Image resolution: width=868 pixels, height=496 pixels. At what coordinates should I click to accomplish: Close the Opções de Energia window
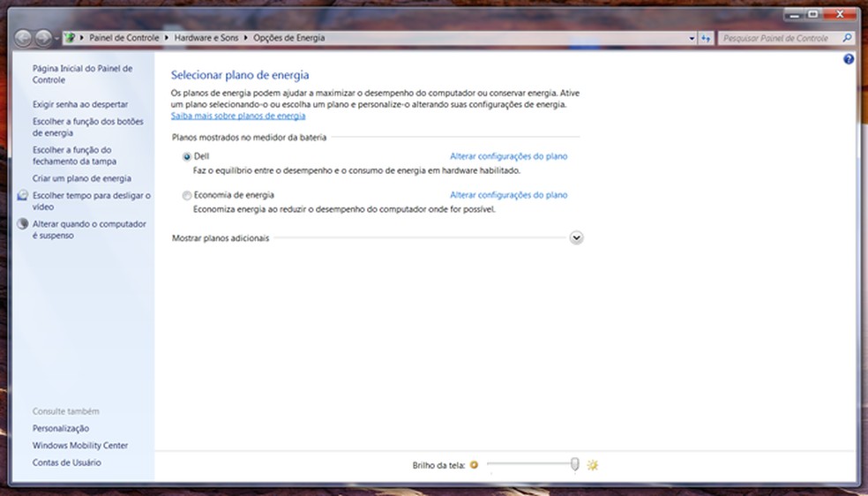(841, 15)
